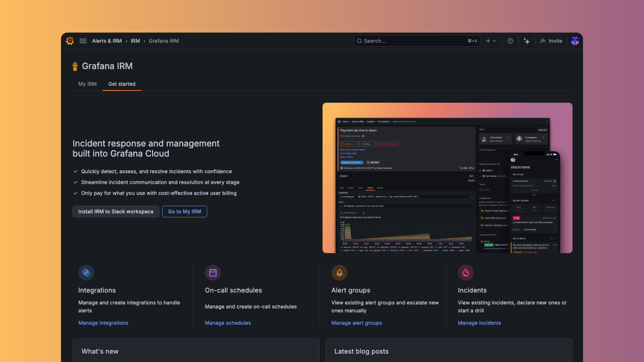644x362 pixels.
Task: Click the Grafana IRM page title
Action: point(107,66)
